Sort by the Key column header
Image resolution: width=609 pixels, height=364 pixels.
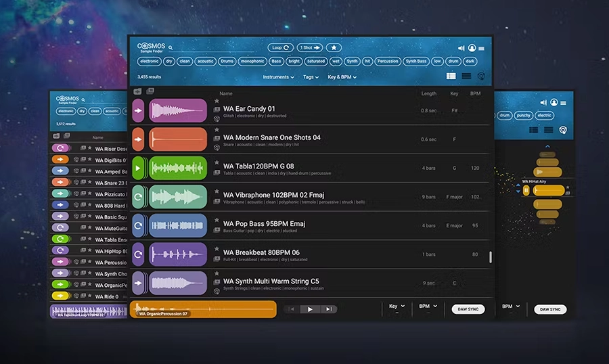click(454, 93)
